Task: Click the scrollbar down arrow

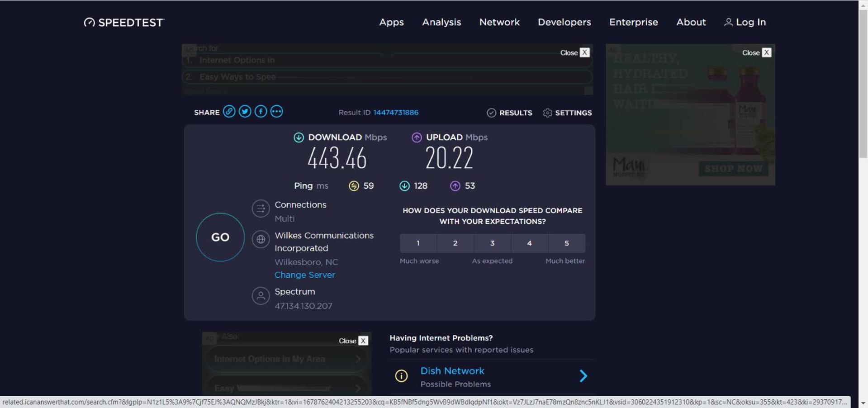Action: coord(863,403)
